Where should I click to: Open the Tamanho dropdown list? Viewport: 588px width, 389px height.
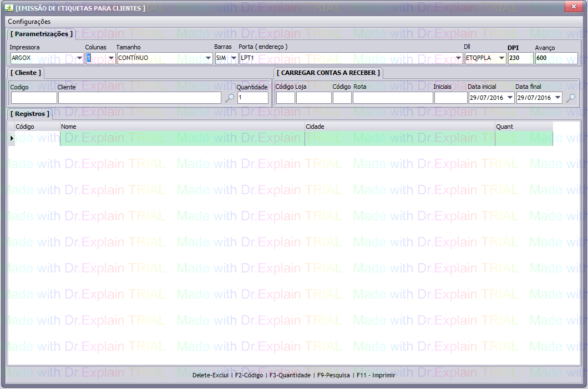click(x=209, y=58)
